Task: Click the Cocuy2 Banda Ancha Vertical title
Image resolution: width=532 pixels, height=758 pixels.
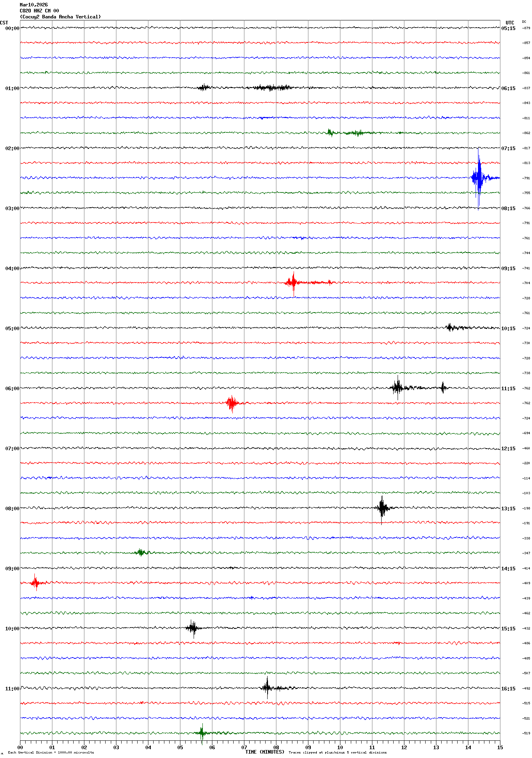Action: pos(60,17)
